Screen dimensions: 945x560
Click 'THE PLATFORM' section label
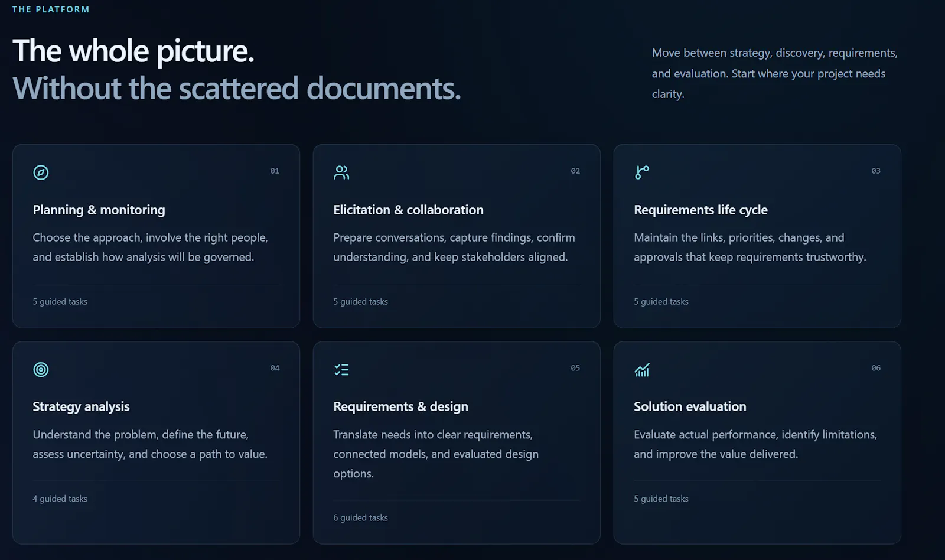51,9
